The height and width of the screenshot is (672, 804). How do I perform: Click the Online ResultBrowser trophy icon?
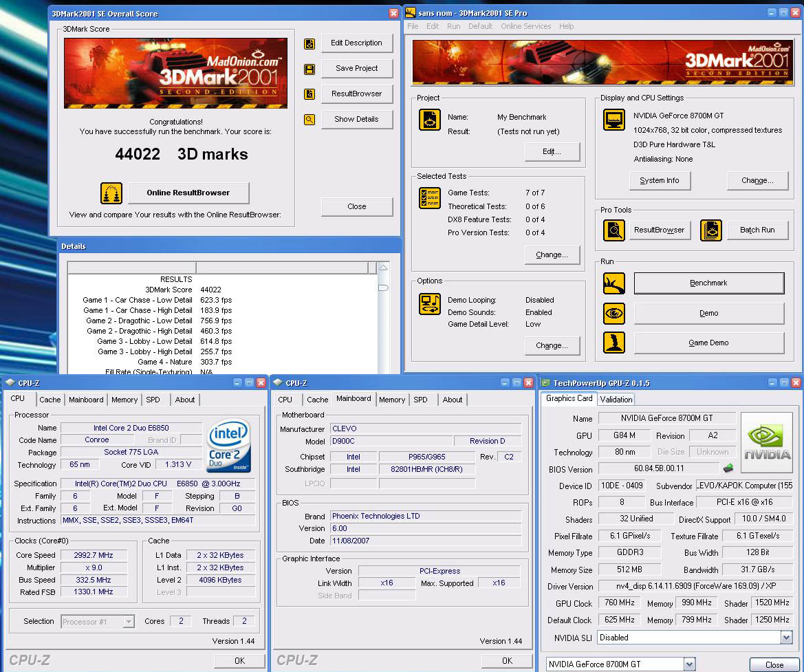[111, 193]
